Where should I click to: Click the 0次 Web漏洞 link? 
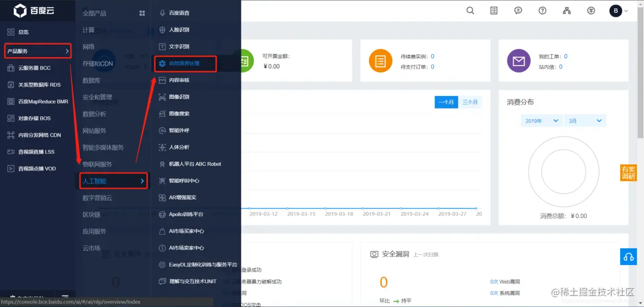click(505, 282)
